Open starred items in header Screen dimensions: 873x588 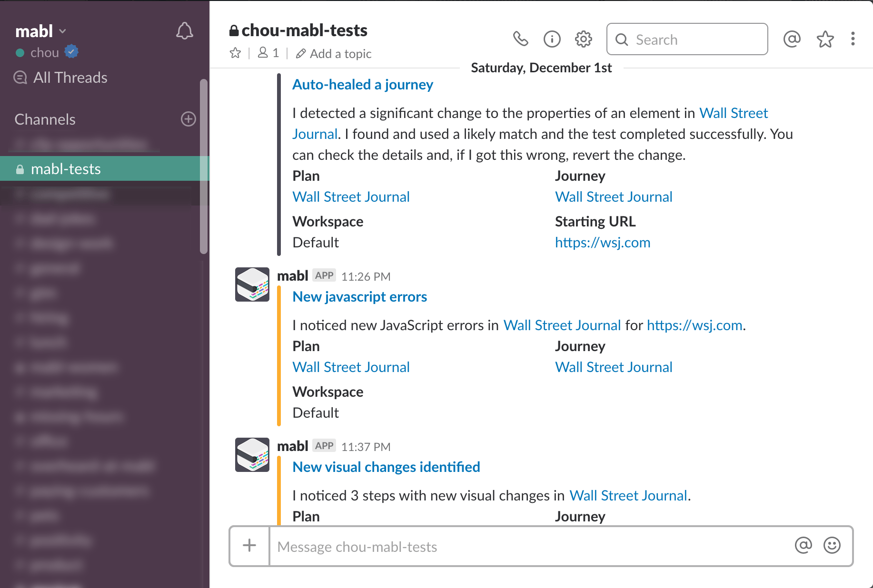(825, 39)
